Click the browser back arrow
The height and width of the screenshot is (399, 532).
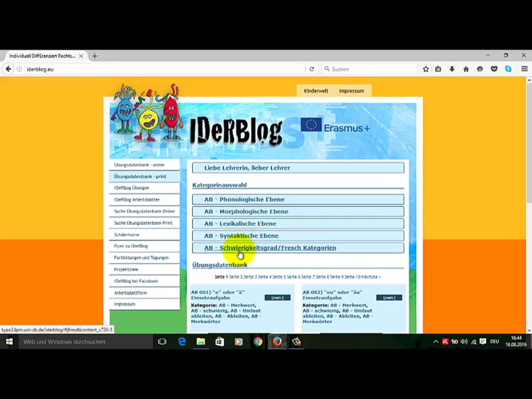click(8, 69)
